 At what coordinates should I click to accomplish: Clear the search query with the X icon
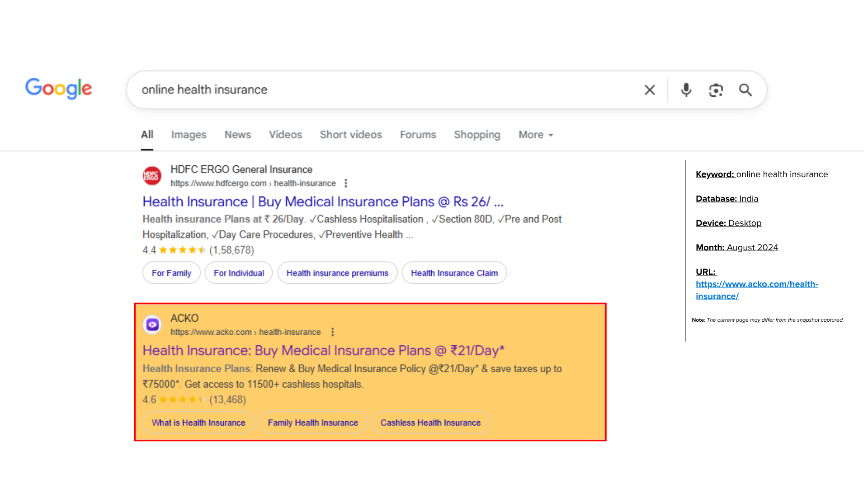coord(650,90)
